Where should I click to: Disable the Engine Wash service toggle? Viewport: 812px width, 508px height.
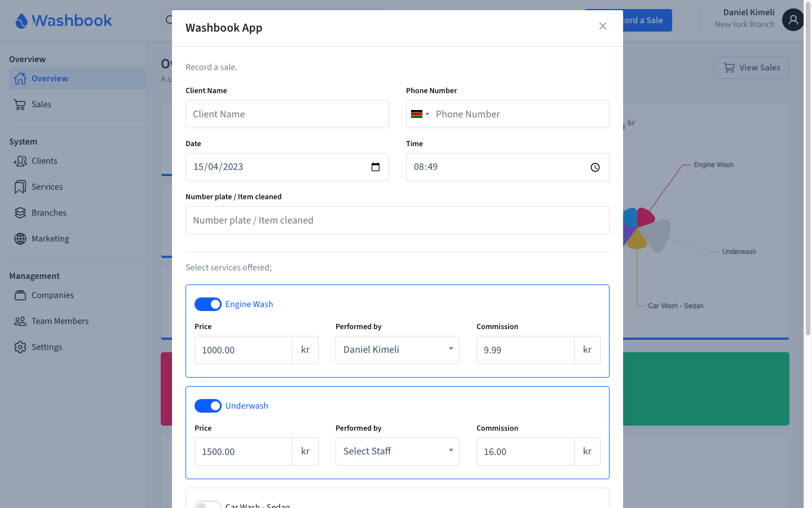pos(208,304)
